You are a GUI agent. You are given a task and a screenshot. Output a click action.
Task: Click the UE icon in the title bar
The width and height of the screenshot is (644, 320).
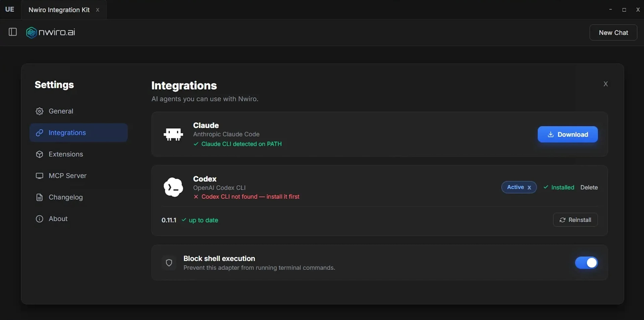10,10
